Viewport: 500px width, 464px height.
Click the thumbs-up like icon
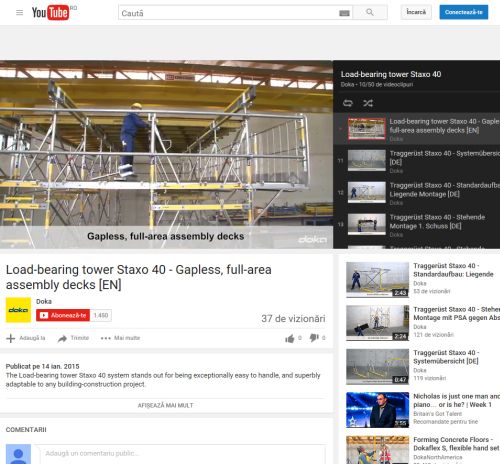(x=290, y=339)
